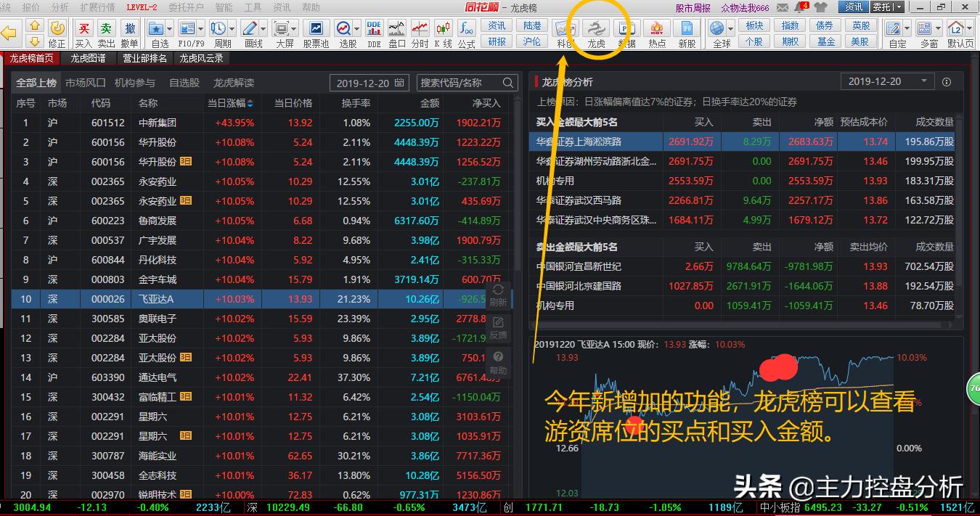Click the info icon beside analysis date

[x=947, y=82]
